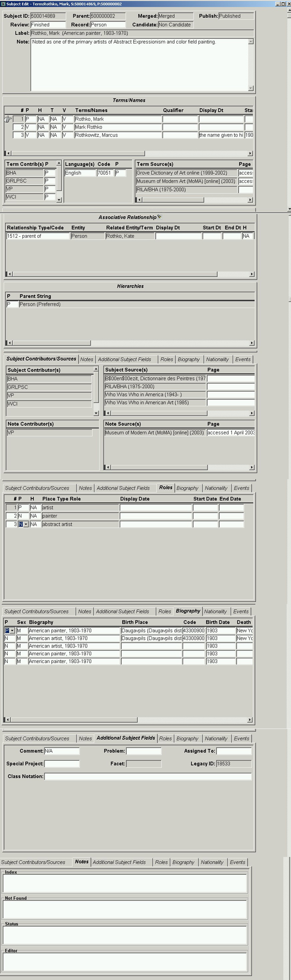Click the Language field showing English
Image resolution: width=291 pixels, height=980 pixels.
click(80, 173)
